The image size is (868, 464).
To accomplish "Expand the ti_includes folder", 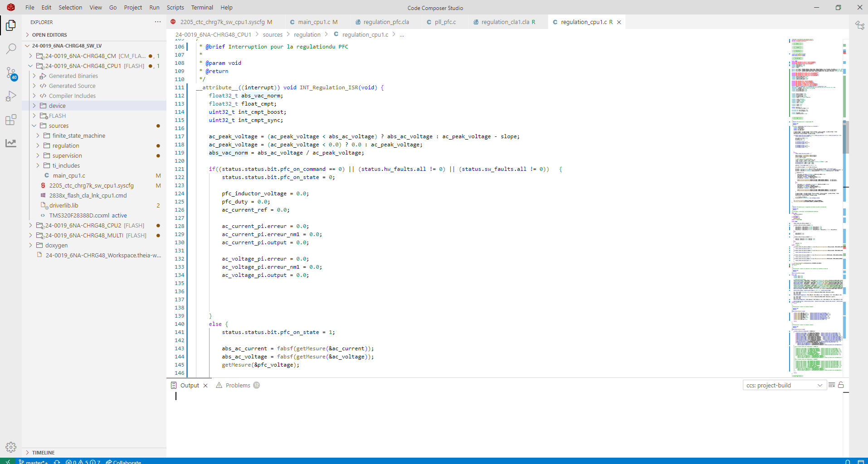I will (x=94, y=165).
